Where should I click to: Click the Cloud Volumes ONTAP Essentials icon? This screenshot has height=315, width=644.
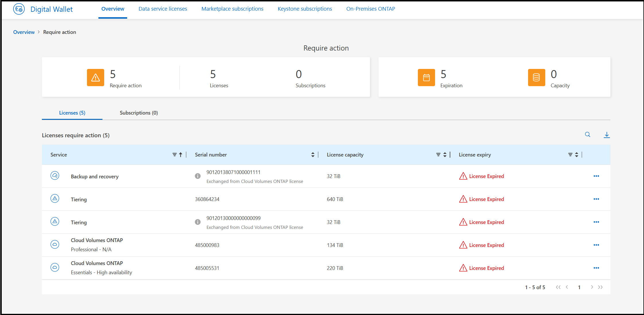click(55, 267)
